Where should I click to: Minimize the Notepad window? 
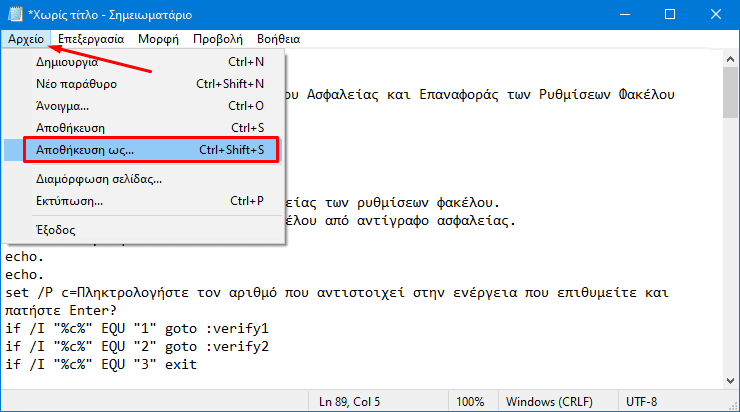click(625, 15)
